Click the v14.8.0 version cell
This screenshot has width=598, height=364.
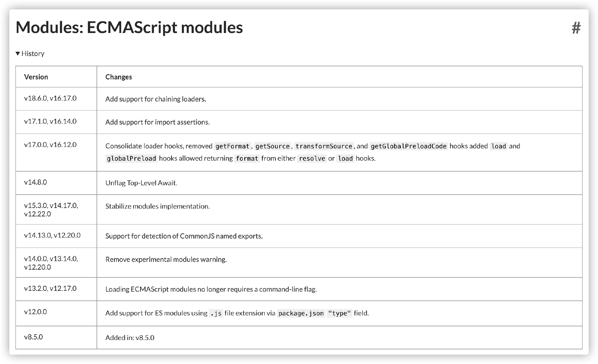pyautogui.click(x=36, y=182)
